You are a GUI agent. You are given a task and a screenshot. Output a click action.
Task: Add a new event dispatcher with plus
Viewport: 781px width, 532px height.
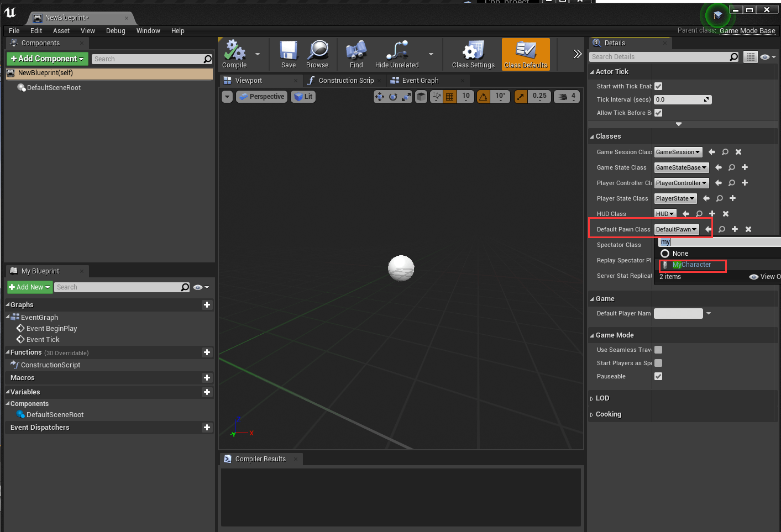[x=207, y=428]
